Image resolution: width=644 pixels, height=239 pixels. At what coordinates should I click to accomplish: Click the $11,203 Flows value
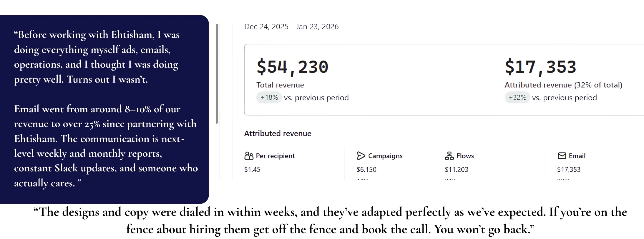click(x=457, y=170)
